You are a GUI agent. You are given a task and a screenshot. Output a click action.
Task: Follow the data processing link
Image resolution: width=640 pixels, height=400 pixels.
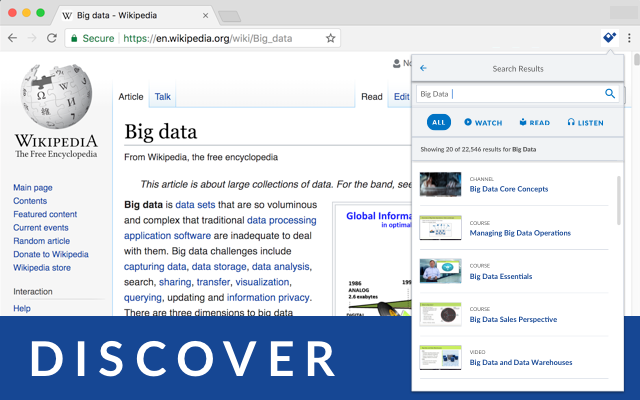(282, 220)
